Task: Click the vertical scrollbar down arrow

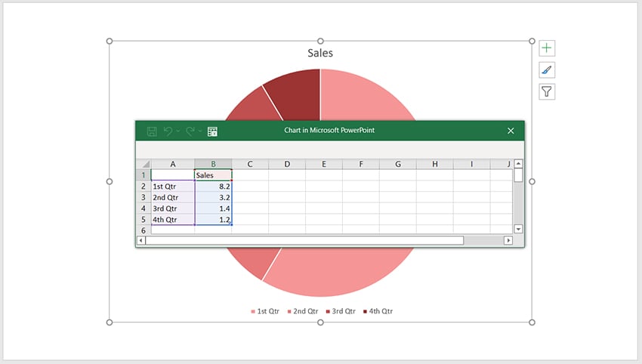Action: 518,228
